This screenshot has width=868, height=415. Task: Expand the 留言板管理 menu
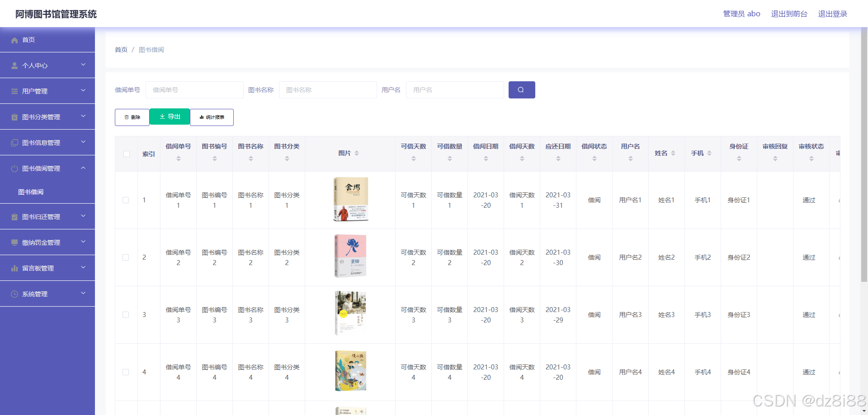(x=47, y=268)
